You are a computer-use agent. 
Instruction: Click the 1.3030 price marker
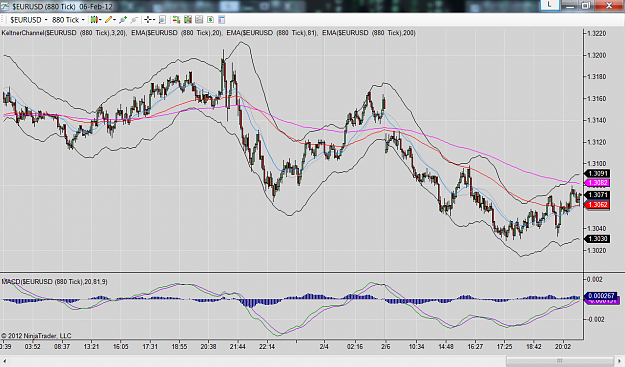(x=597, y=239)
